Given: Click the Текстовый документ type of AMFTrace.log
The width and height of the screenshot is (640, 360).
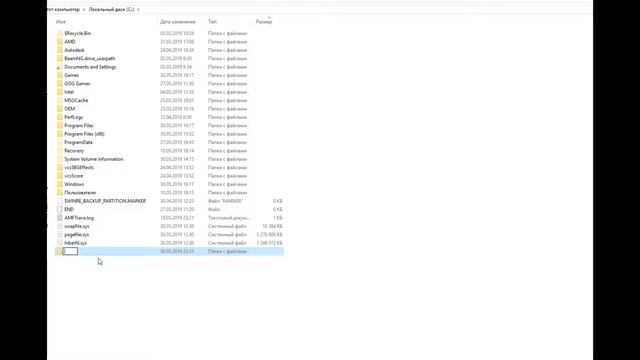Looking at the screenshot, I should (x=229, y=218).
